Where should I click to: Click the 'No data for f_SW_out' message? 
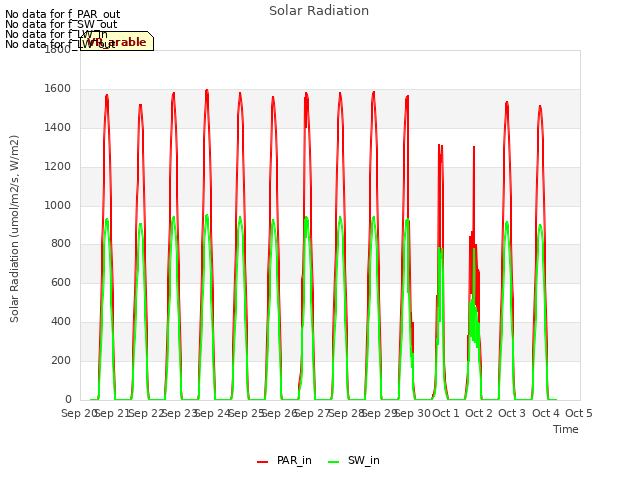coord(61,24)
